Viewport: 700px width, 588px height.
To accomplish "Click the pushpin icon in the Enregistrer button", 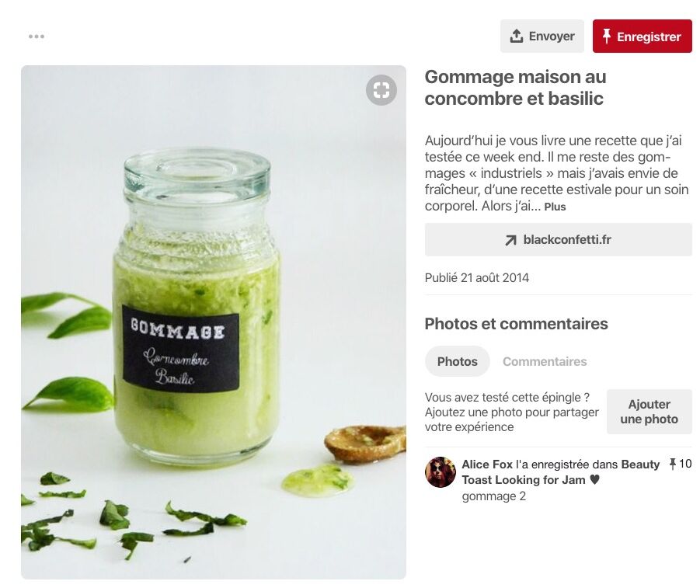I will [606, 36].
